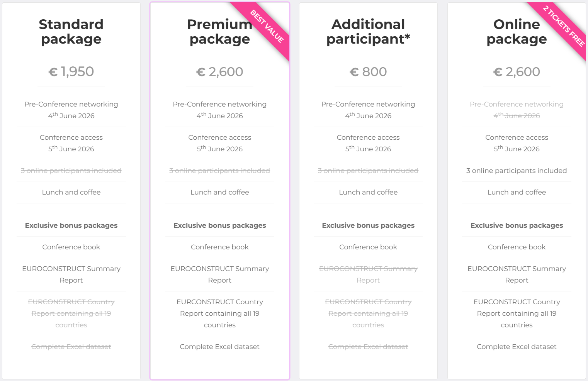Click the Additional participant* heading
The width and height of the screenshot is (588, 381).
click(368, 32)
